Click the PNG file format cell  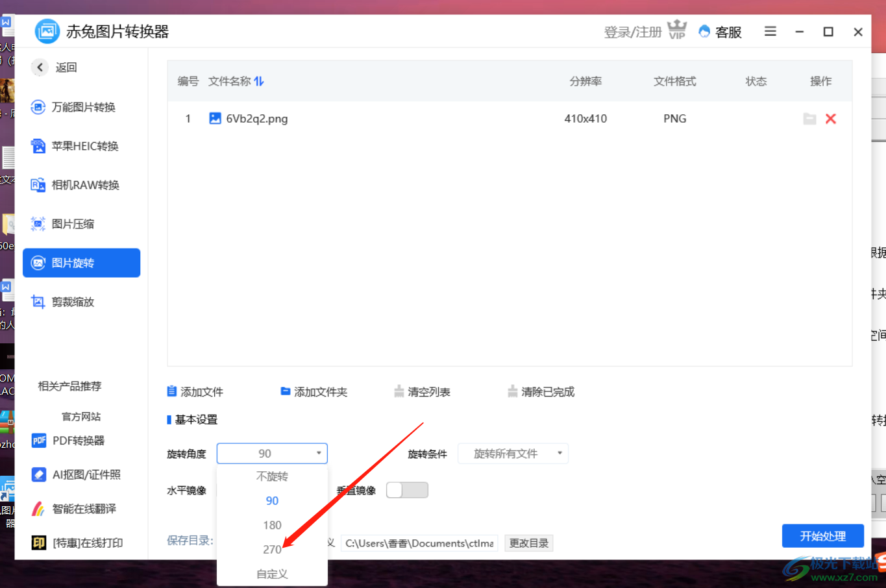pyautogui.click(x=675, y=119)
